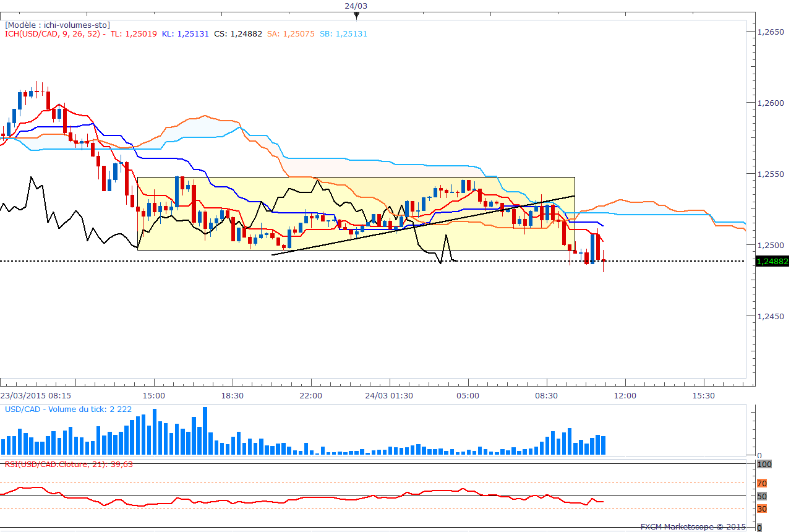The image size is (791, 532).
Task: Click the 23/03/2015 08:15 time label
Action: (x=35, y=395)
